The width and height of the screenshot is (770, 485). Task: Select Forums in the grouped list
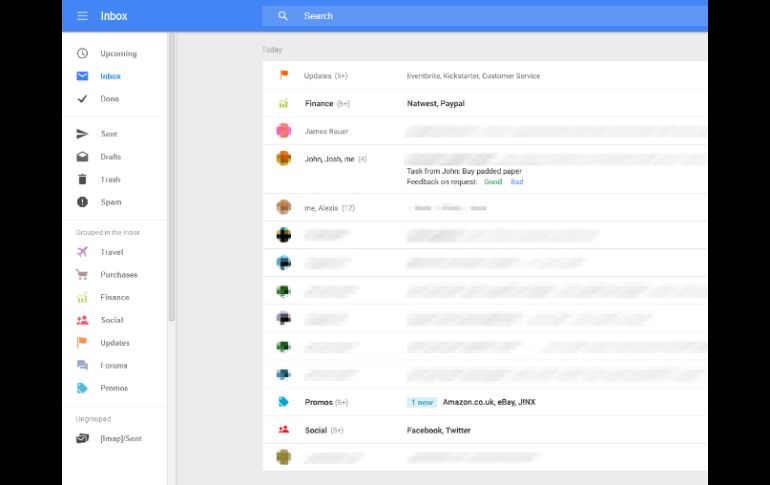click(x=113, y=366)
